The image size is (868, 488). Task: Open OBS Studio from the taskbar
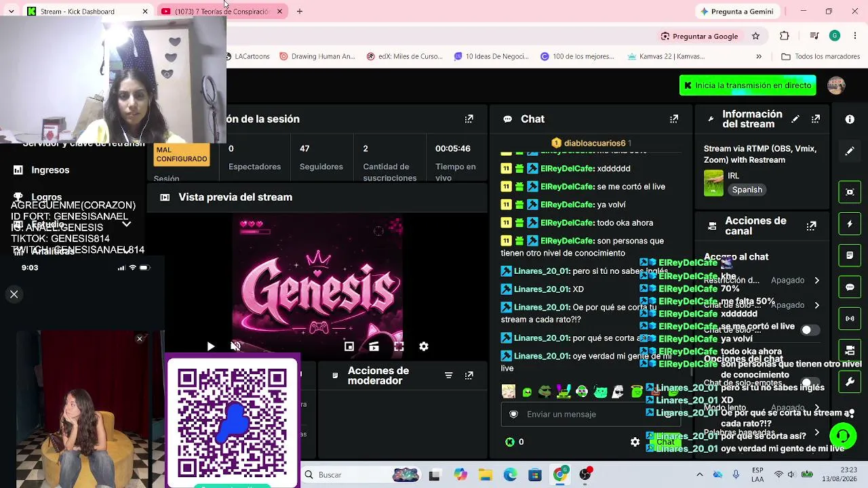(585, 474)
